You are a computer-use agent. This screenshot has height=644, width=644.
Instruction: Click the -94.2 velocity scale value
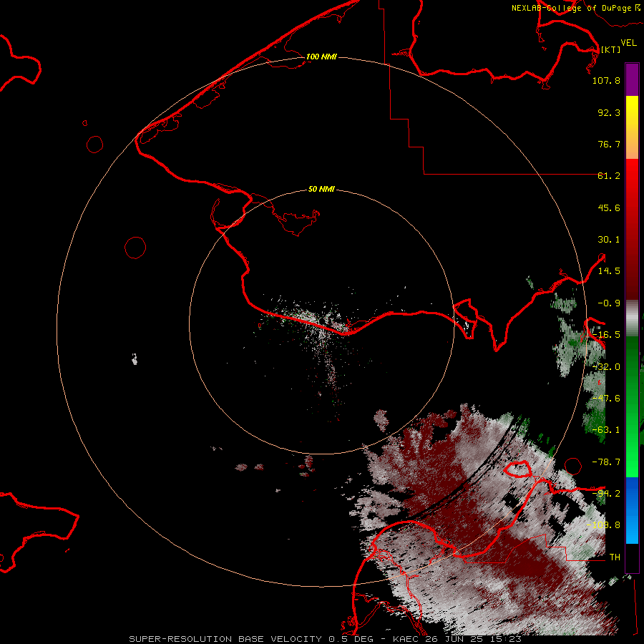pos(606,494)
